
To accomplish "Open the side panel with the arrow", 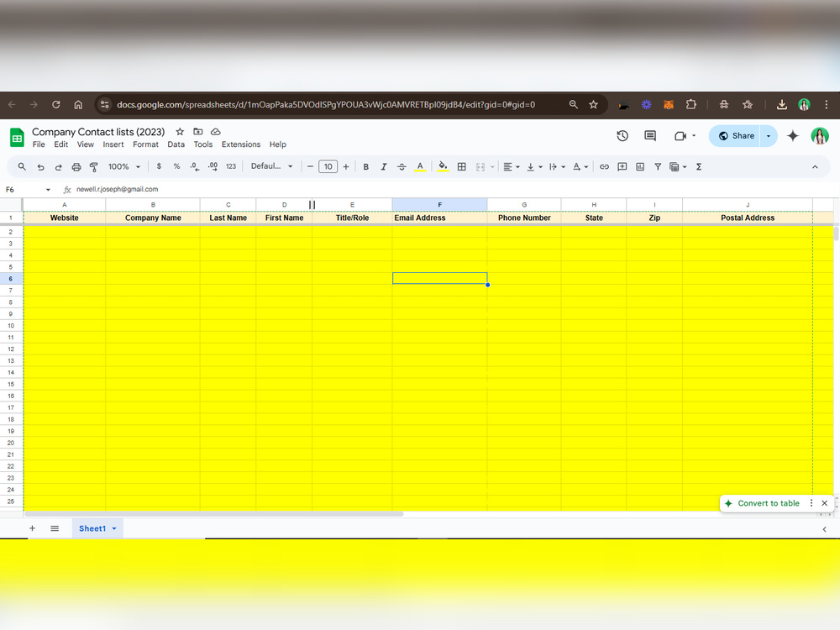I will 824,529.
